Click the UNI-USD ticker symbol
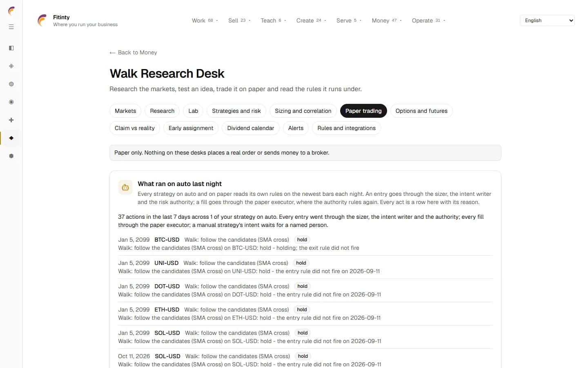588x368 pixels. pos(167,263)
